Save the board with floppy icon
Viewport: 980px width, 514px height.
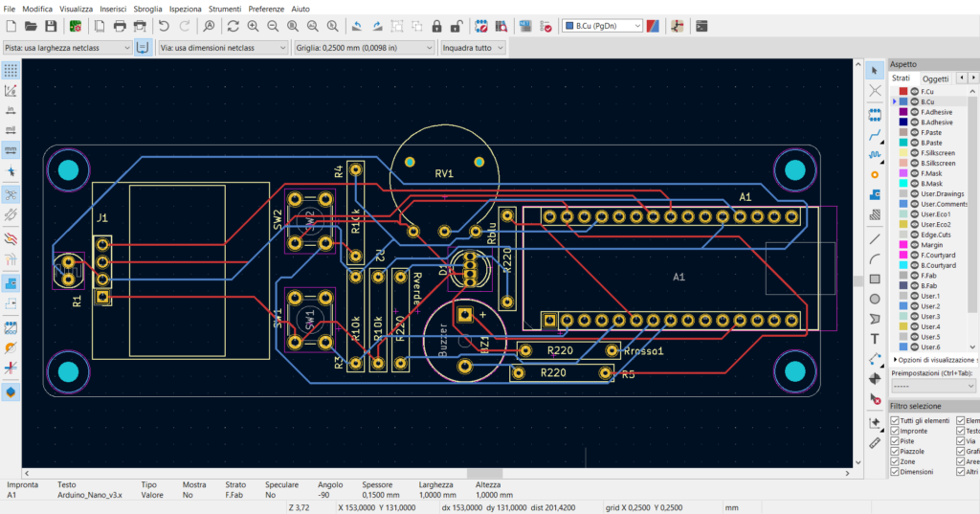tap(51, 26)
